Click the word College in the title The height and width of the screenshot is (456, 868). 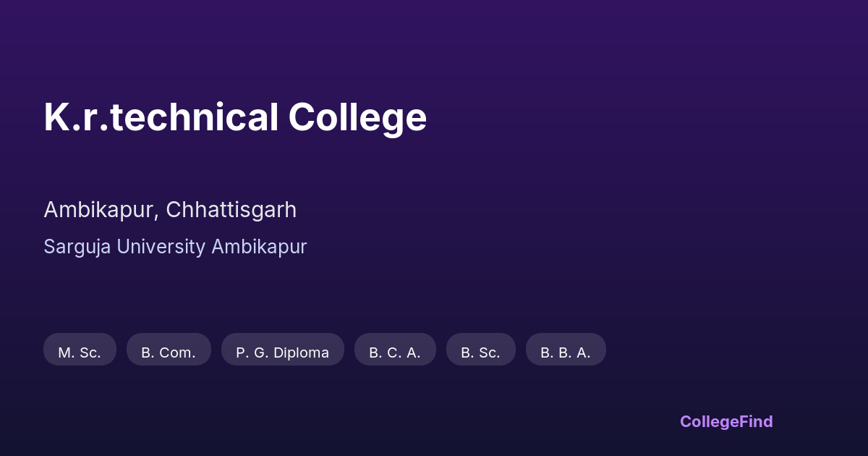[357, 117]
